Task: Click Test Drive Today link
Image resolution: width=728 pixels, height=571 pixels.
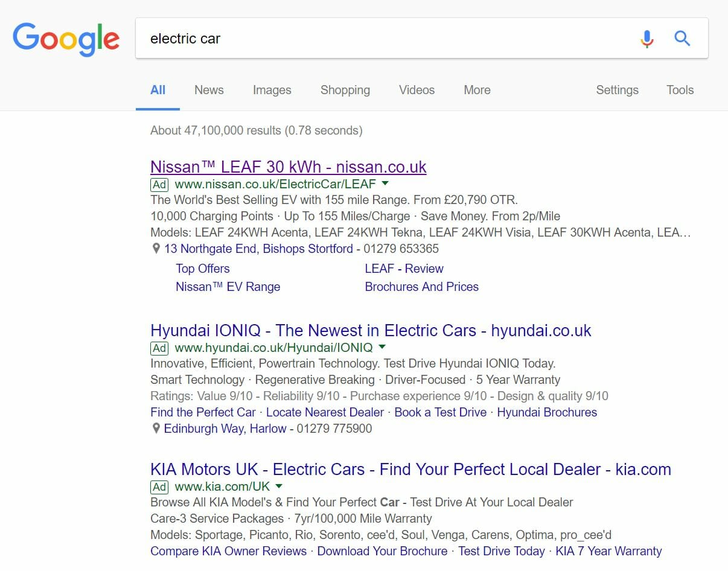Action: 502,551
